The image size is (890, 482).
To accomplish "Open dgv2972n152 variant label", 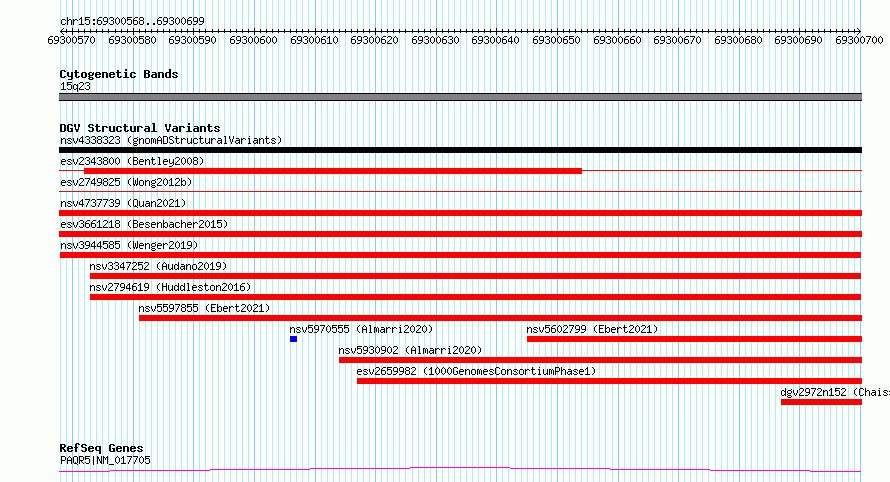I will [835, 392].
